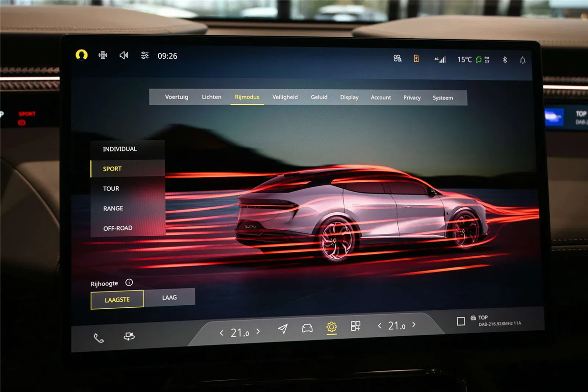Tap the camera view icon

tap(129, 337)
